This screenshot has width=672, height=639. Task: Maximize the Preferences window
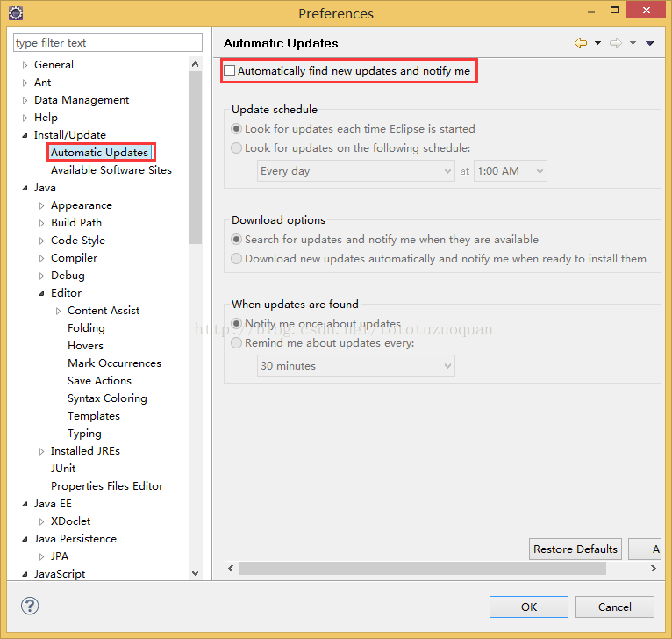click(615, 11)
